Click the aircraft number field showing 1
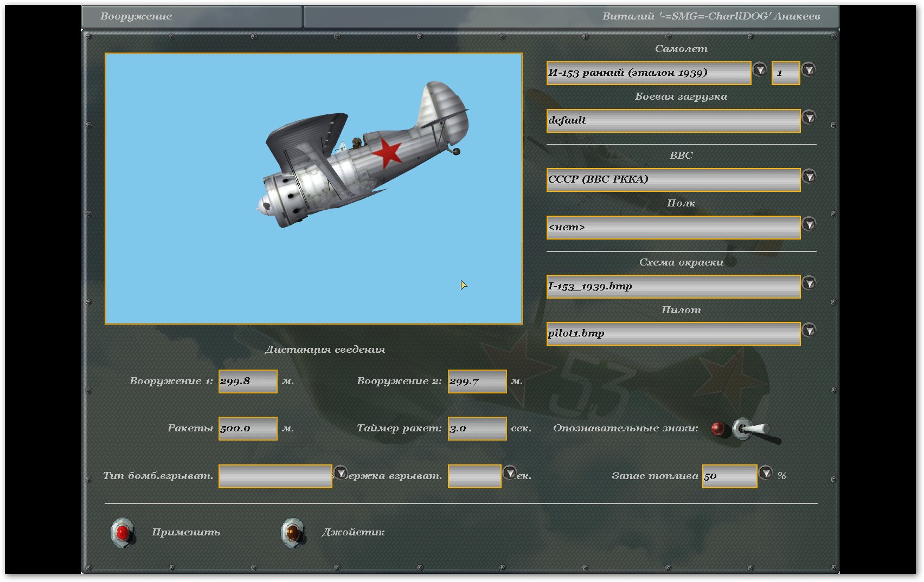 point(786,73)
